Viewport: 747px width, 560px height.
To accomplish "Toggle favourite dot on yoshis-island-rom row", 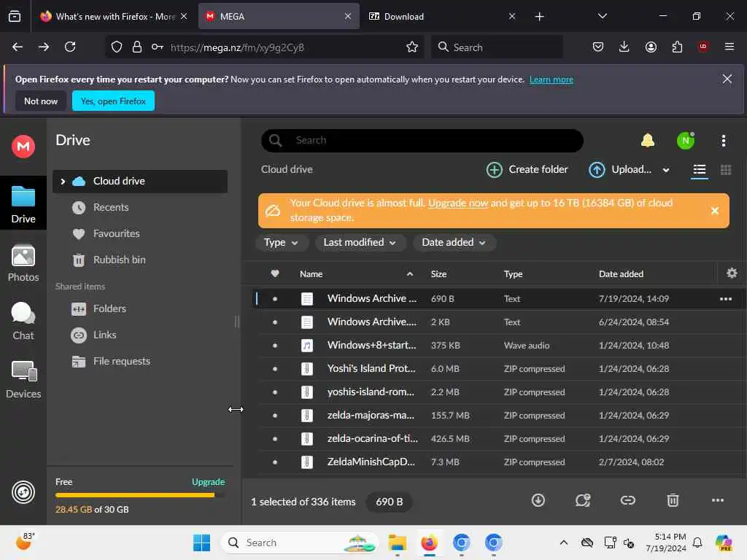I will coord(275,392).
